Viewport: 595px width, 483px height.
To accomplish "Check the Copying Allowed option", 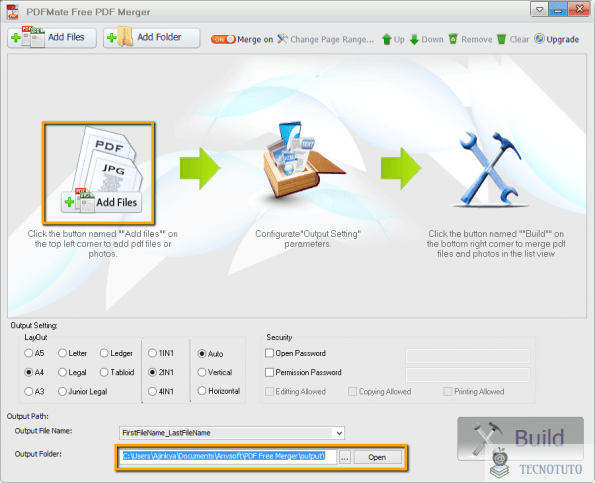I will point(353,391).
